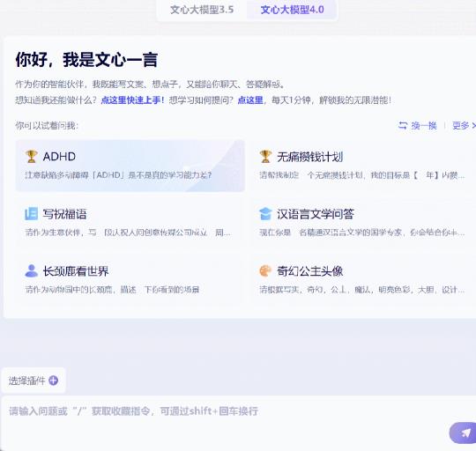Click the person icon beside 长颈鹿看世界
The width and height of the screenshot is (476, 451).
[31, 270]
